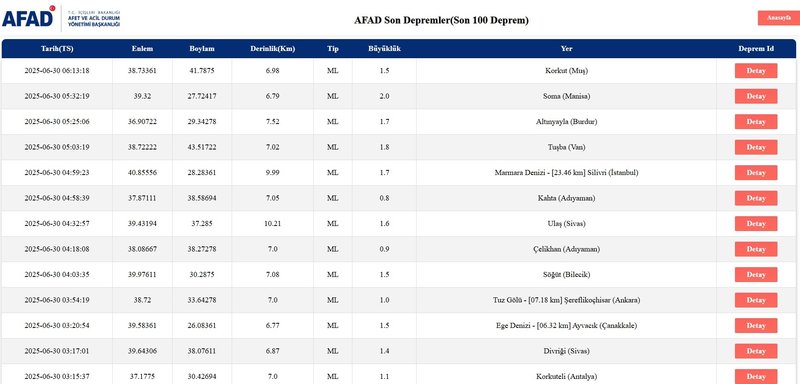
Task: Open Detay for Tuşba (Van) earthquake
Action: pos(756,147)
